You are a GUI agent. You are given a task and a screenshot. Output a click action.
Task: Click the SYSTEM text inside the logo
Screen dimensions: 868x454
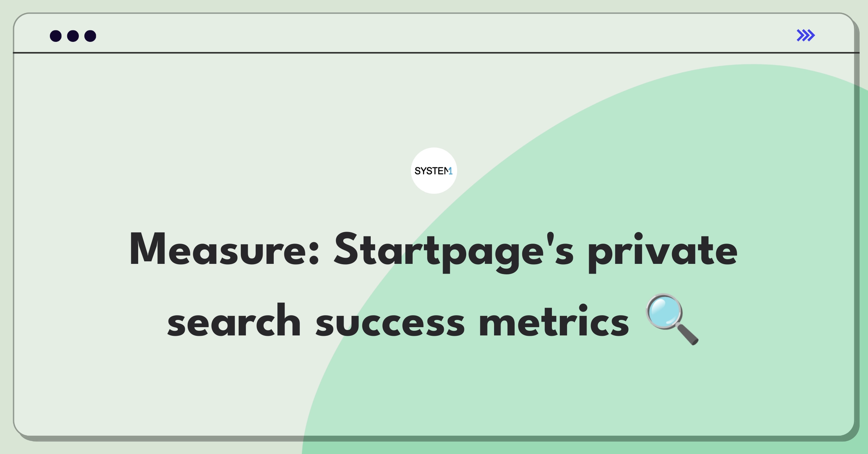431,171
